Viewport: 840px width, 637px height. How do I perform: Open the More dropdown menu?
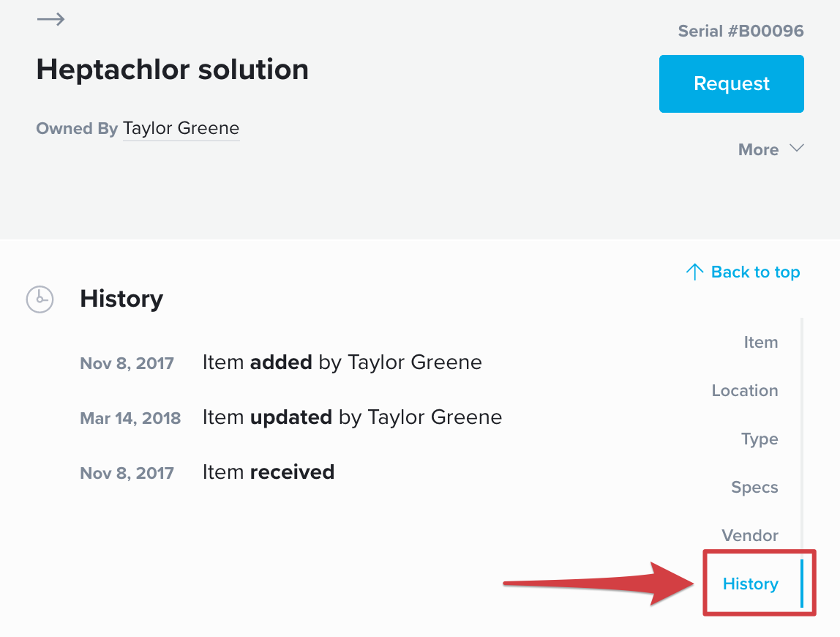click(x=771, y=149)
